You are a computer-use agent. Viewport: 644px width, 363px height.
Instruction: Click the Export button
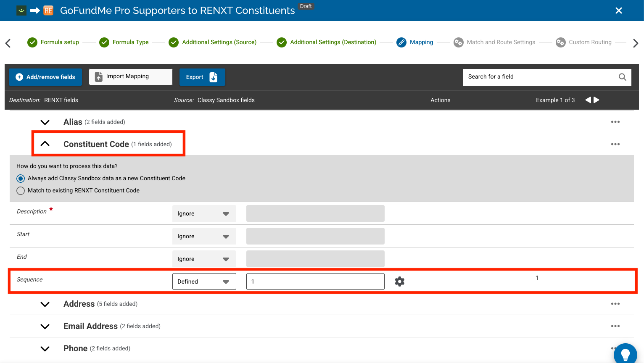[x=202, y=77]
